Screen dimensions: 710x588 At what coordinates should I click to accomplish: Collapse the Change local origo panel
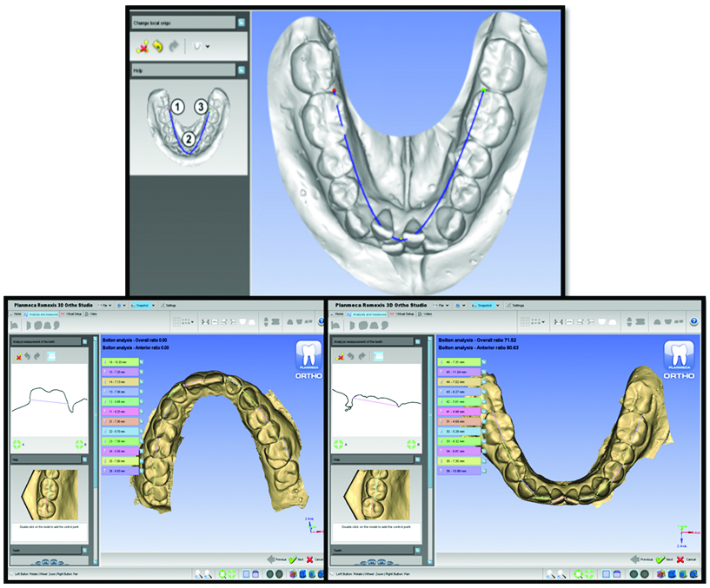coord(242,23)
